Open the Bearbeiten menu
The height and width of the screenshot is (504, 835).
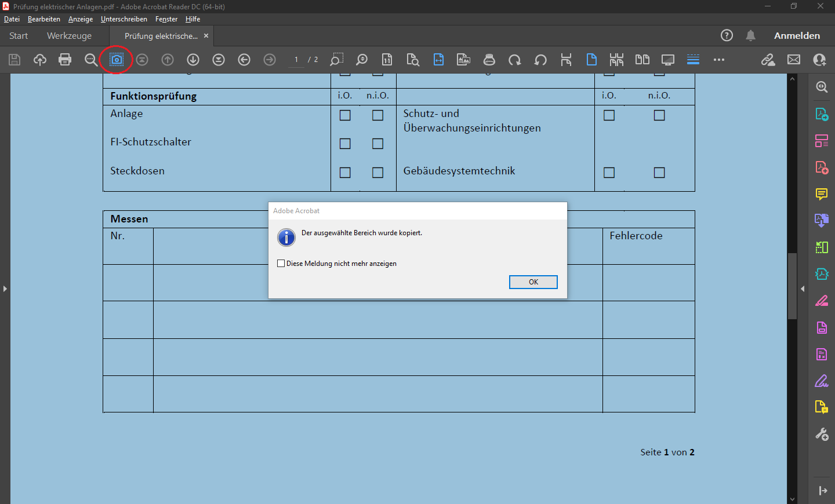pos(44,19)
